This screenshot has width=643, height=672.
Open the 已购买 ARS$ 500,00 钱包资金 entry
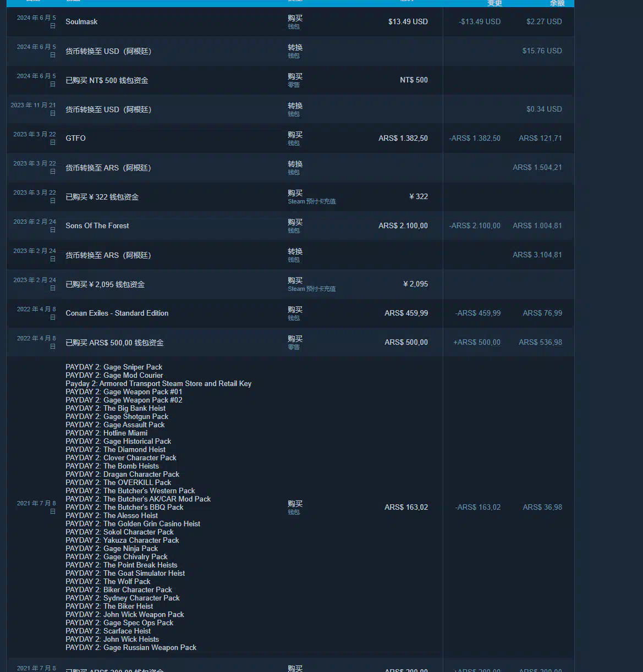[114, 343]
